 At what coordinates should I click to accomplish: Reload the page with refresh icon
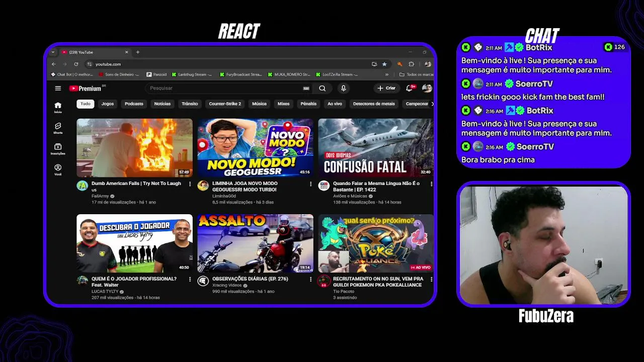pyautogui.click(x=76, y=64)
